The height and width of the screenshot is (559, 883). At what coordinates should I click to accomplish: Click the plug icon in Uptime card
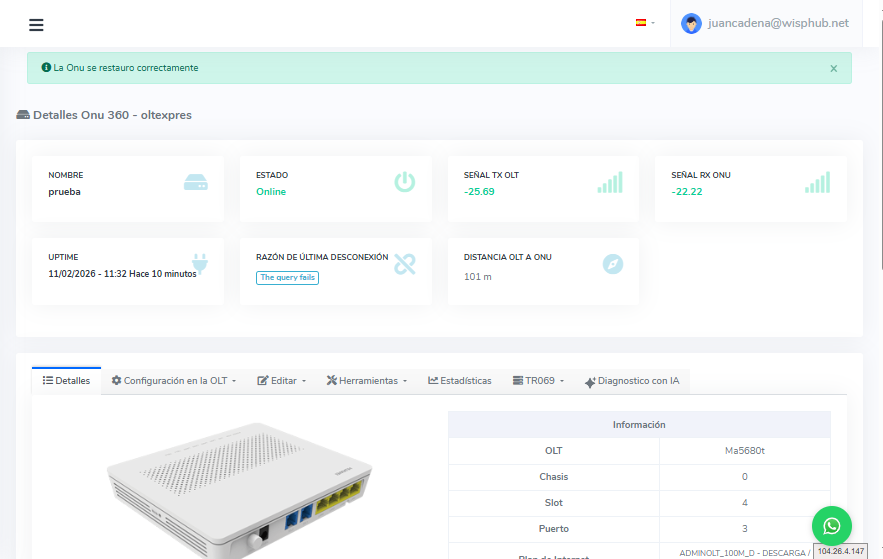coord(198,264)
